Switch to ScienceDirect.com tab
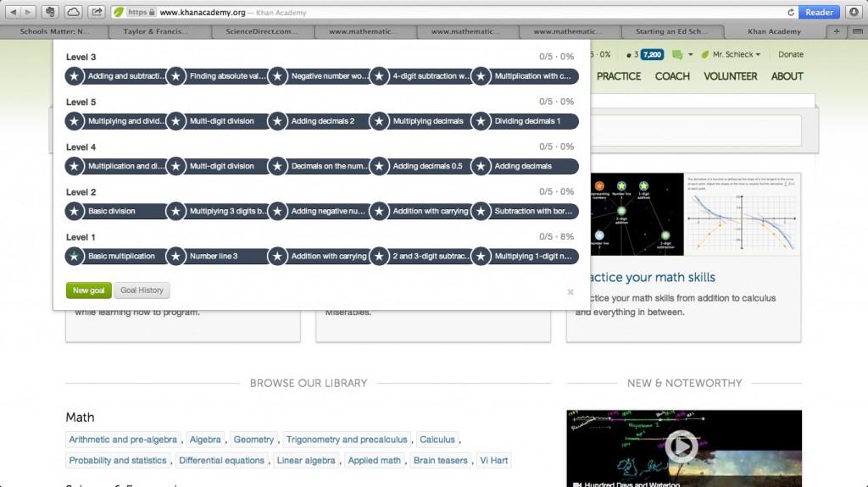The height and width of the screenshot is (487, 868). coord(261,31)
